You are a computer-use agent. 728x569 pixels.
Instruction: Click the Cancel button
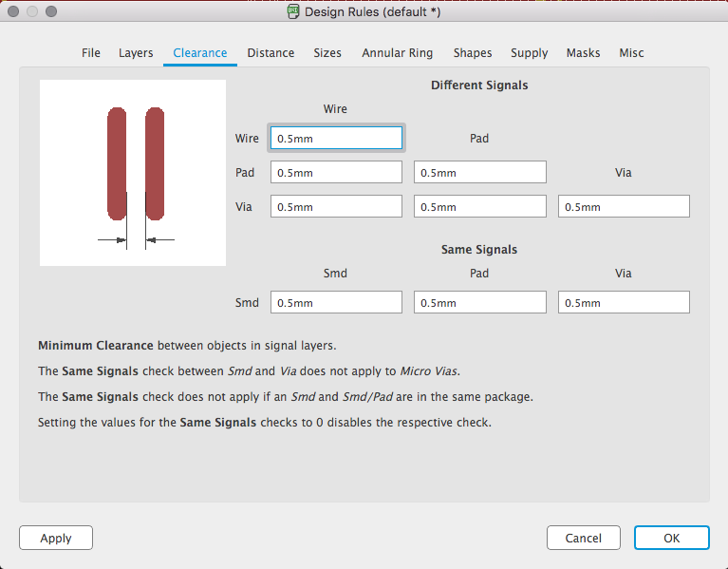click(583, 538)
